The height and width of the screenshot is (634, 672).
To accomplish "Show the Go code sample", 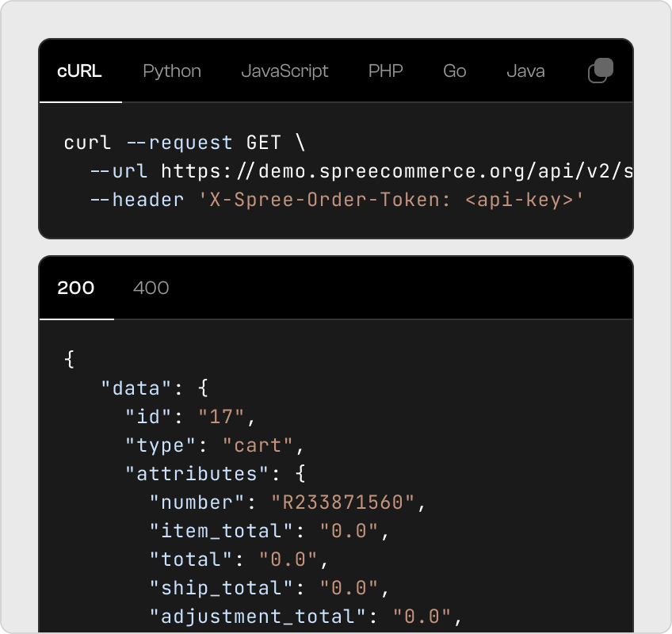I will (454, 71).
